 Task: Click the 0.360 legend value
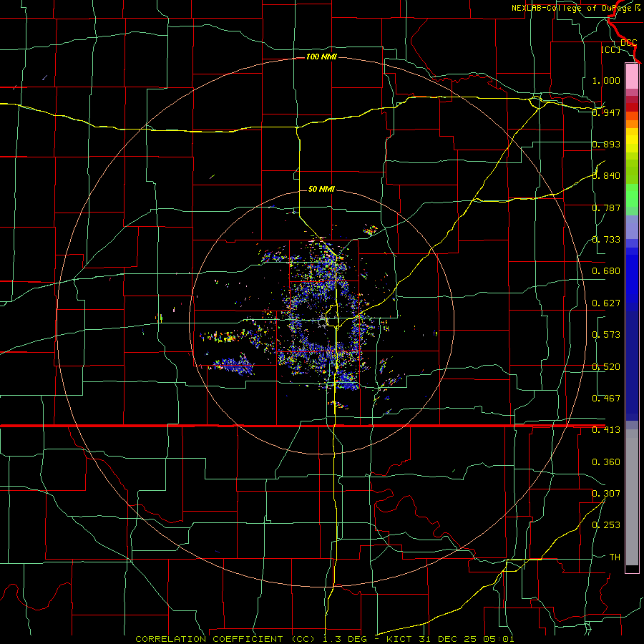point(606,462)
